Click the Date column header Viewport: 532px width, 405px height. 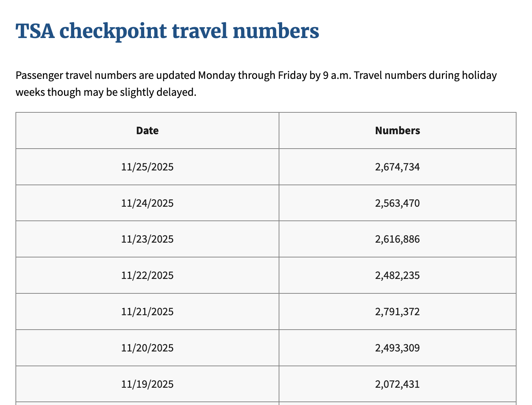pos(147,131)
